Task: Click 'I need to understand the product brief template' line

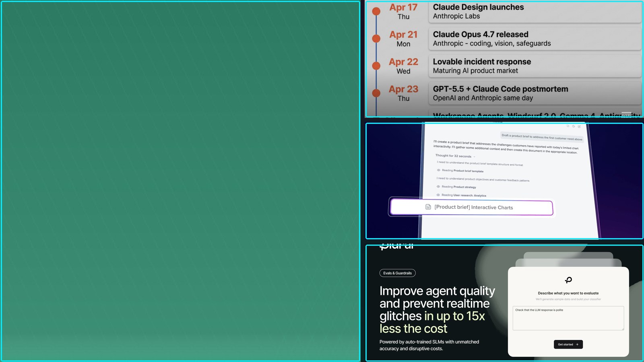Action: tap(480, 163)
